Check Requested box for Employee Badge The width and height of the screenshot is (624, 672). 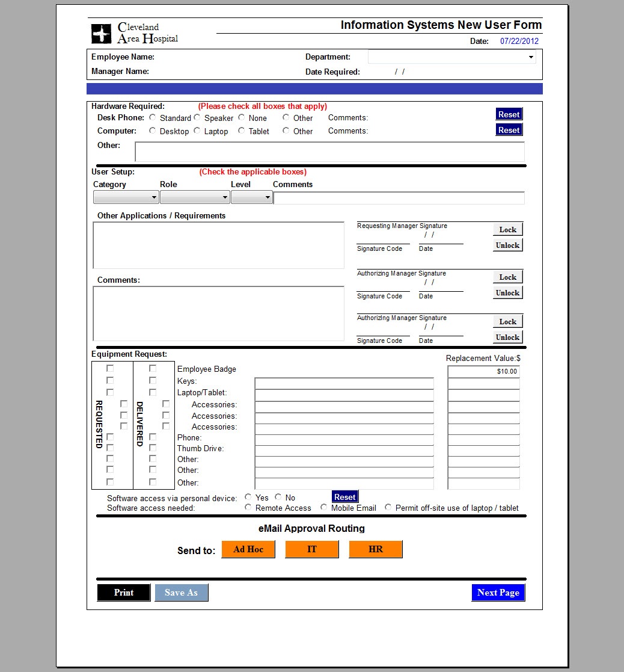pos(110,368)
